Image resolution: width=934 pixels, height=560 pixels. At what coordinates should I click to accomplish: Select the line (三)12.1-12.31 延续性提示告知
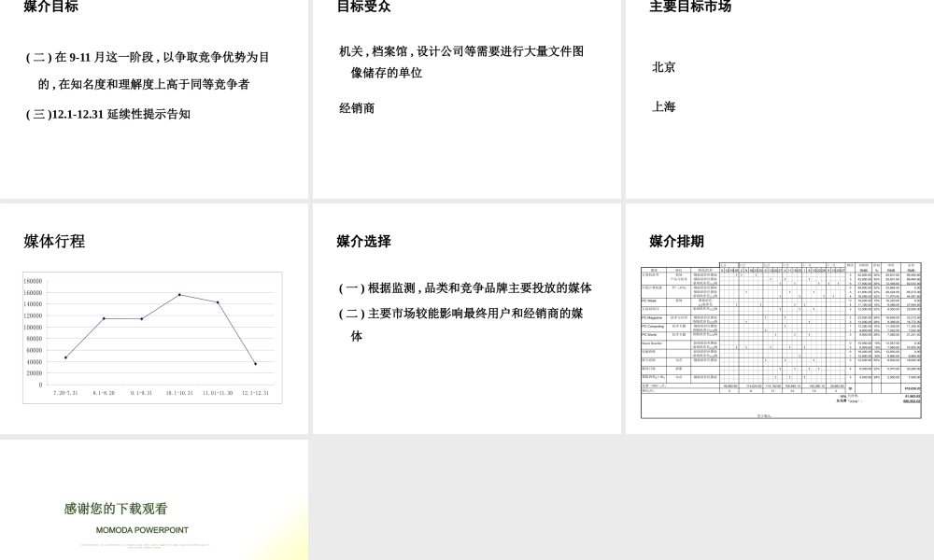pyautogui.click(x=108, y=114)
